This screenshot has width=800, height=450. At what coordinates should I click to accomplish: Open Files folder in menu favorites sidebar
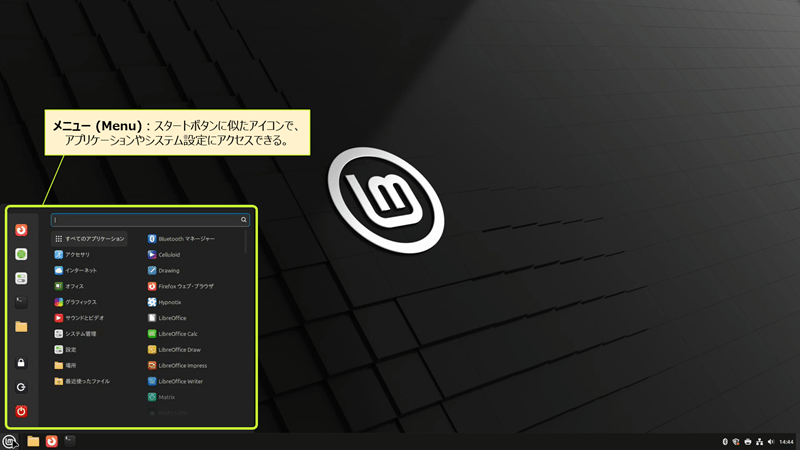[21, 327]
